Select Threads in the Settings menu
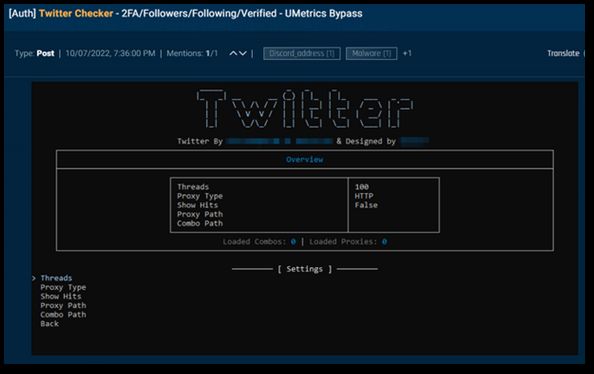Viewport: 594px width, 374px height. click(56, 278)
